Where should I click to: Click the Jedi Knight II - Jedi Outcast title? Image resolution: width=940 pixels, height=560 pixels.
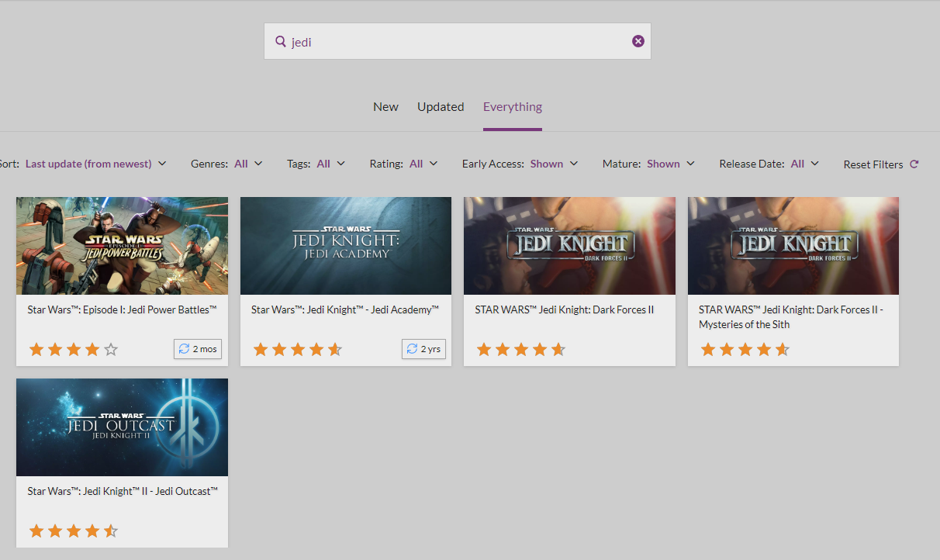click(x=123, y=491)
